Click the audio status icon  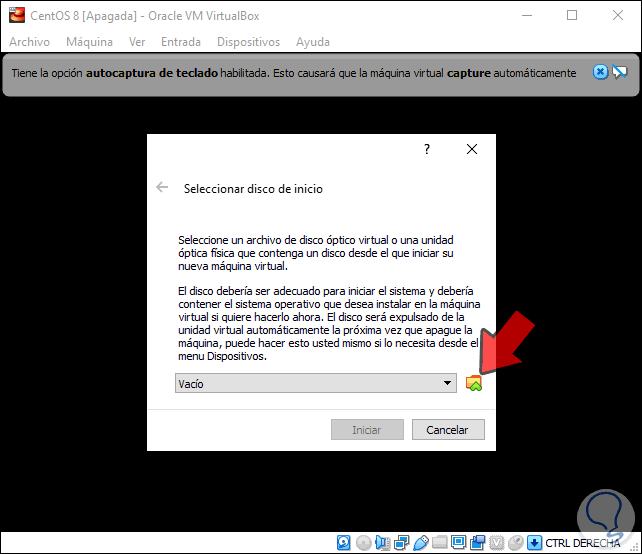point(382,543)
